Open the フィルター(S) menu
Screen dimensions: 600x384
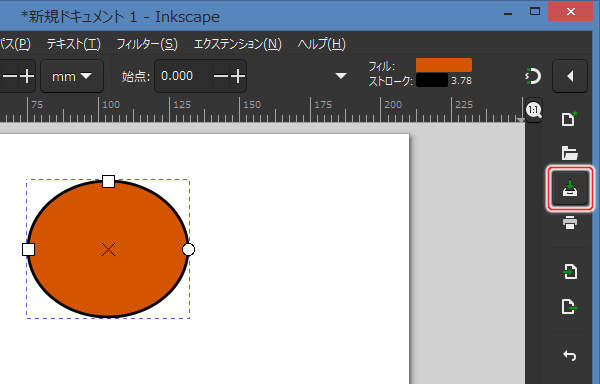point(147,44)
